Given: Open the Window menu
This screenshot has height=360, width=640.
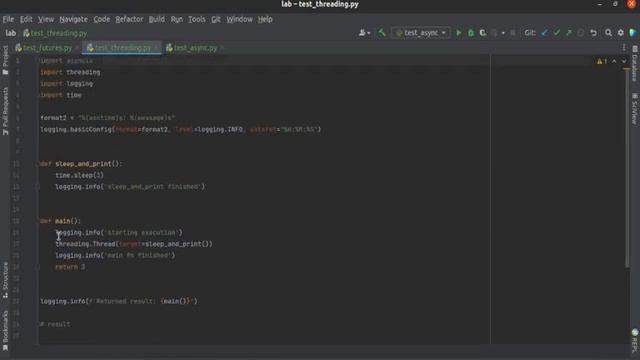Looking at the screenshot, I should 240,19.
